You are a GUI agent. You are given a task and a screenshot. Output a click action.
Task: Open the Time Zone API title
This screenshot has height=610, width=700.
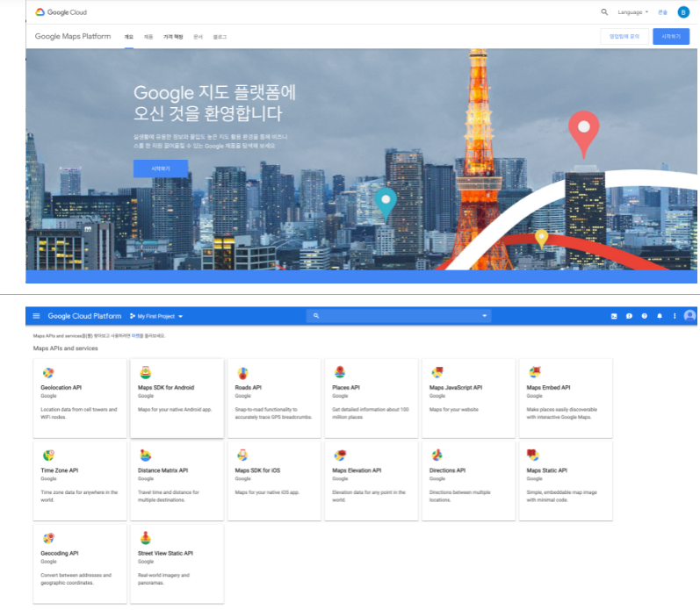pyautogui.click(x=60, y=470)
